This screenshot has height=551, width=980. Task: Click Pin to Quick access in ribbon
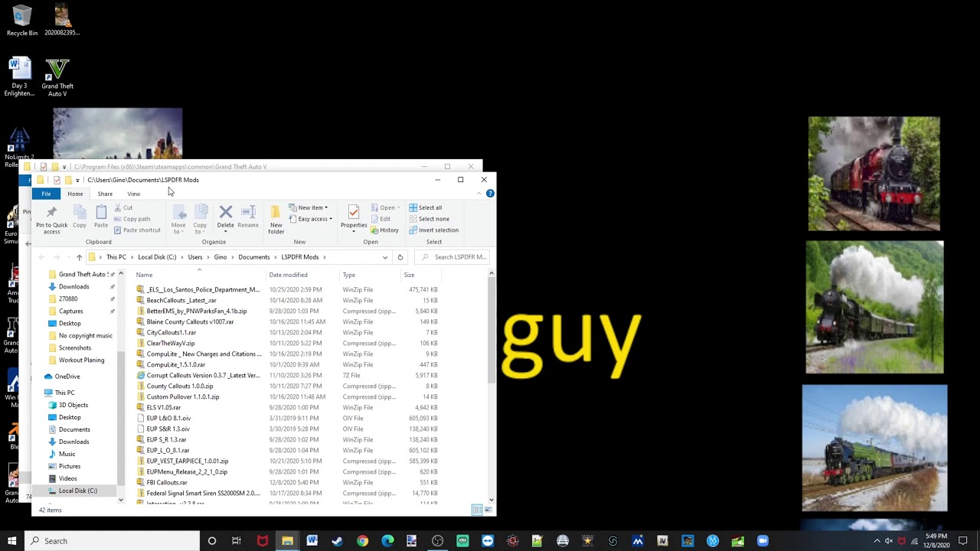[x=51, y=218]
